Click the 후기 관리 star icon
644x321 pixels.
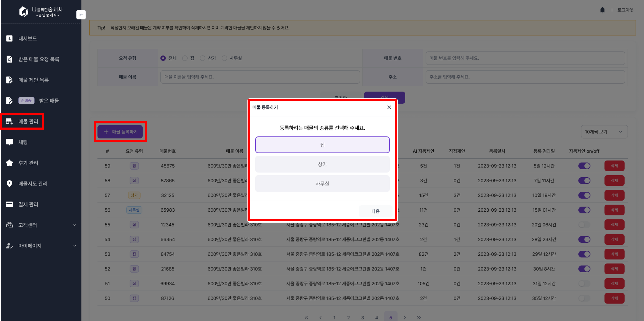pos(9,163)
